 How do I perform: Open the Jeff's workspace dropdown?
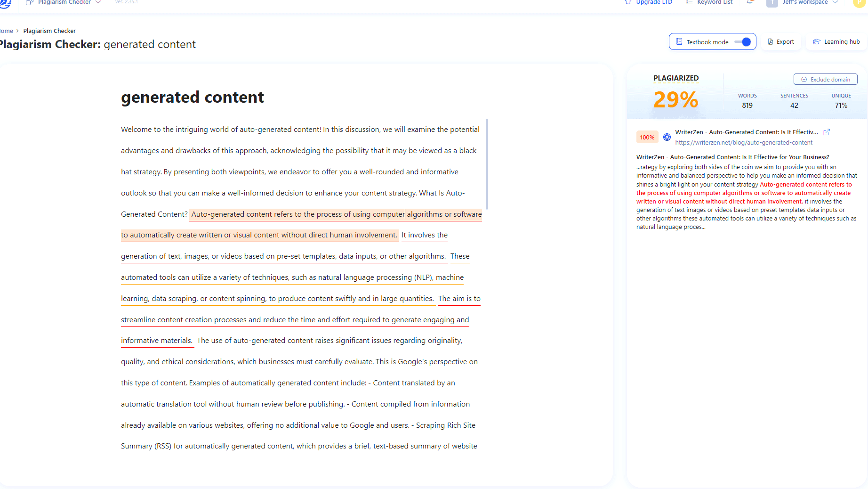[x=805, y=3]
